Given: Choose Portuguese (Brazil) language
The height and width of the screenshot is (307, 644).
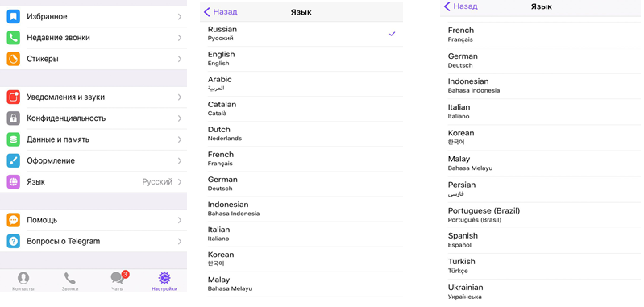Looking at the screenshot, I should (x=542, y=215).
